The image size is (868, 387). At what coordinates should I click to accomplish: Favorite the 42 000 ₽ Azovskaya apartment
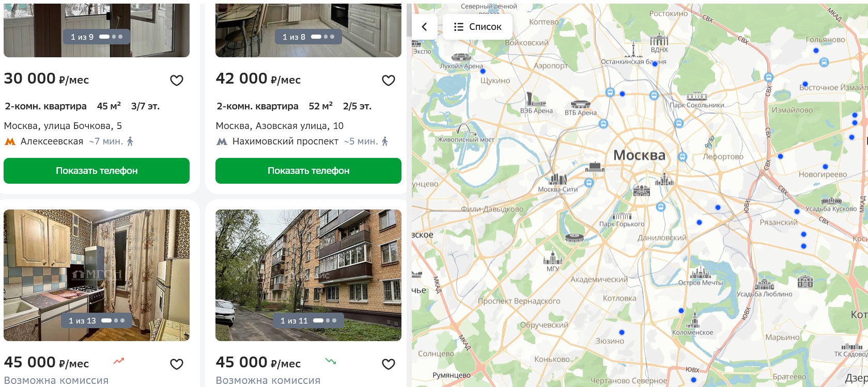click(x=389, y=80)
